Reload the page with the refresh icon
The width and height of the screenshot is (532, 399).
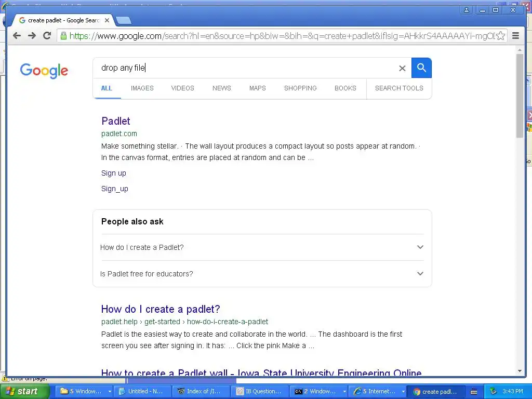[47, 36]
